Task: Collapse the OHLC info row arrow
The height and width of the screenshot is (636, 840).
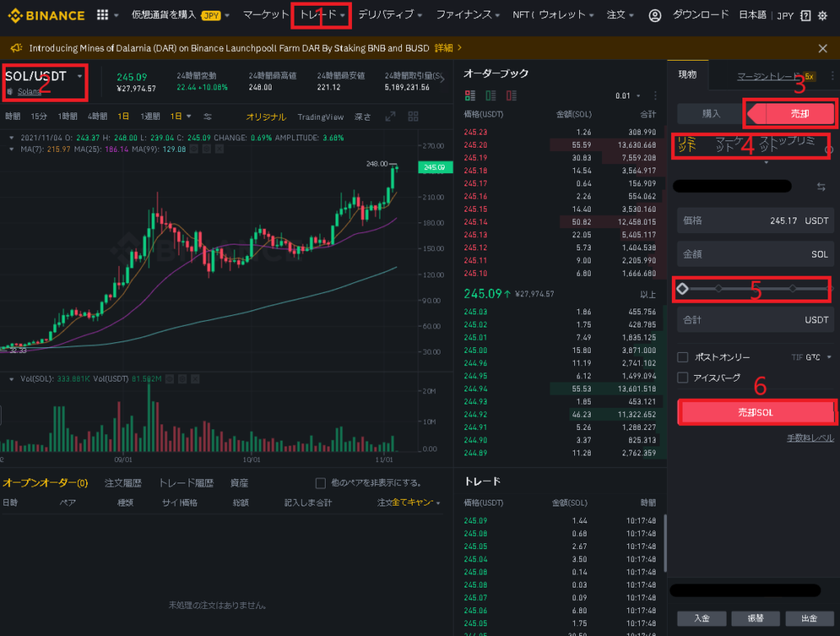Action: click(x=11, y=138)
